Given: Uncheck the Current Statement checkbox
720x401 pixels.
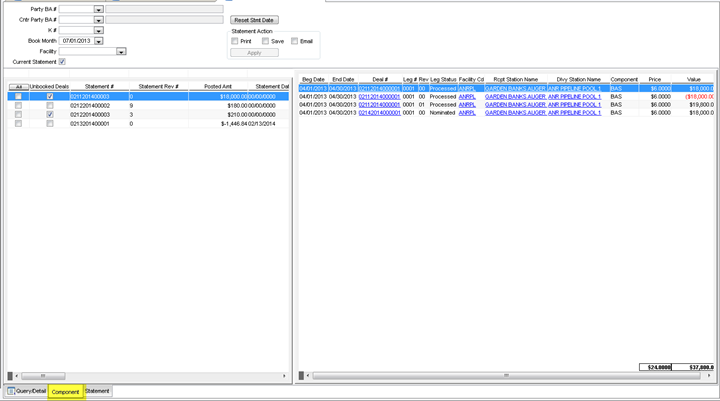Looking at the screenshot, I should pyautogui.click(x=62, y=62).
